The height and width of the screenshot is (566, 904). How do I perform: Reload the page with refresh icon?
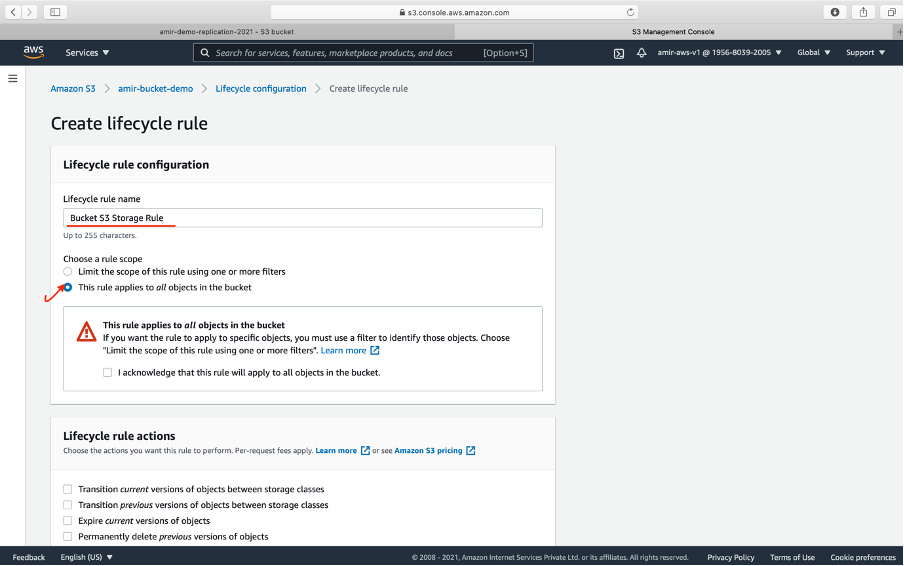630,12
